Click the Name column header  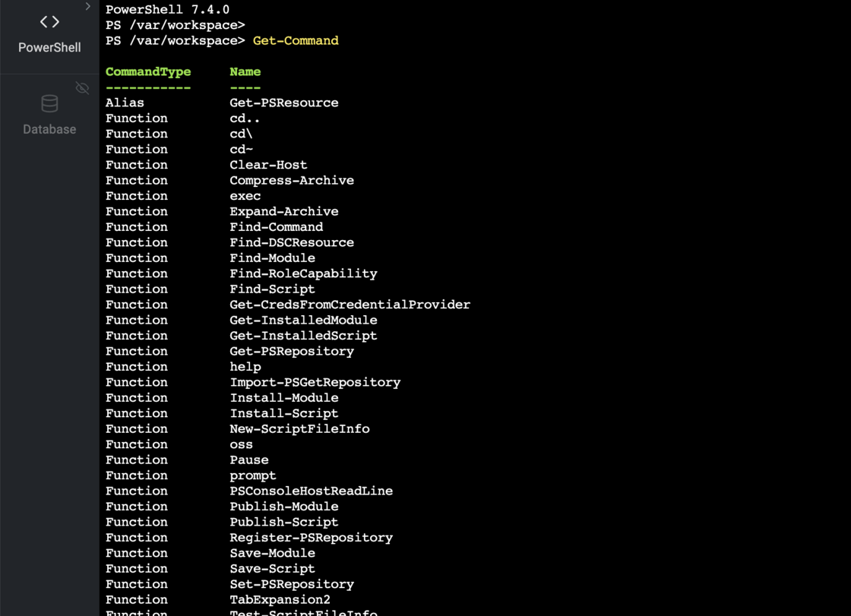[x=243, y=71]
